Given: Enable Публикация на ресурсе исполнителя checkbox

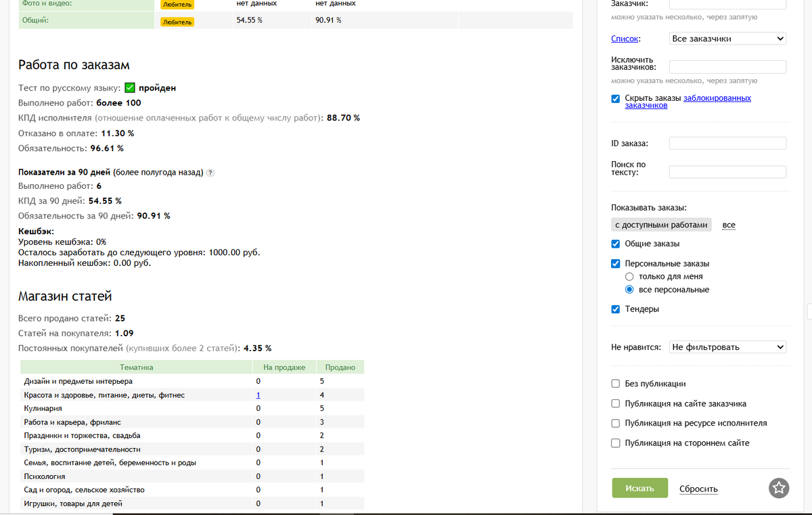Looking at the screenshot, I should coord(615,424).
